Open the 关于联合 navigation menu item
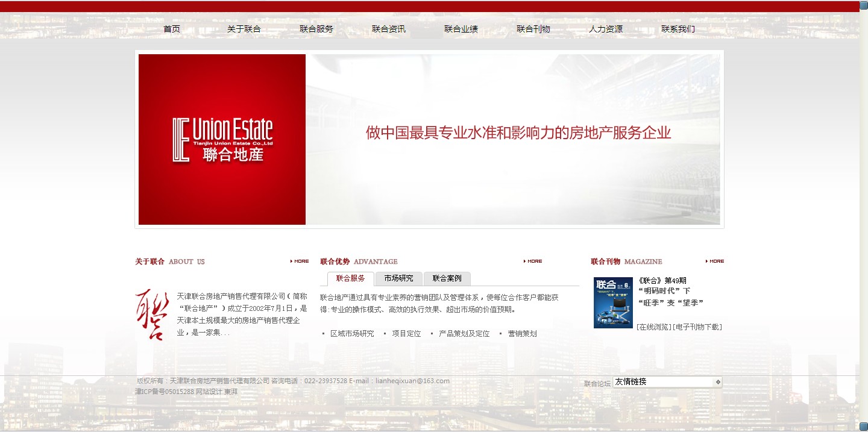868x432 pixels. coord(244,29)
